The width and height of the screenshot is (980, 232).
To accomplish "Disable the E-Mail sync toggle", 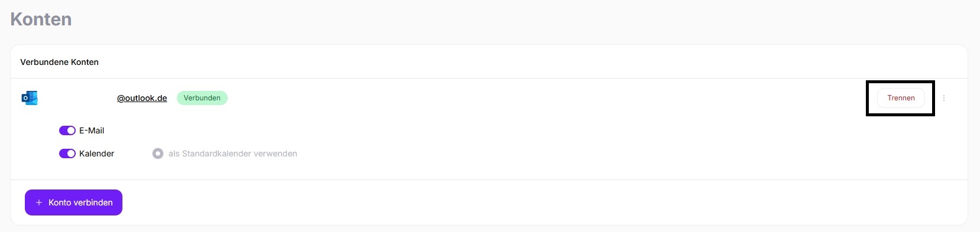I will tap(67, 130).
